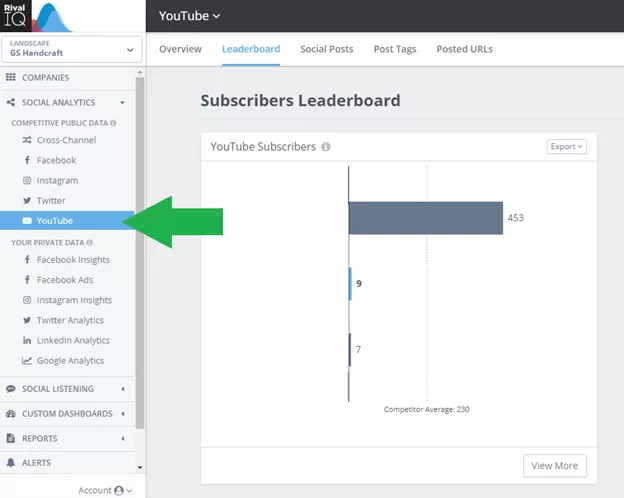This screenshot has height=498, width=624.
Task: Open the GS Handcraft landscape dropdown
Action: click(72, 49)
